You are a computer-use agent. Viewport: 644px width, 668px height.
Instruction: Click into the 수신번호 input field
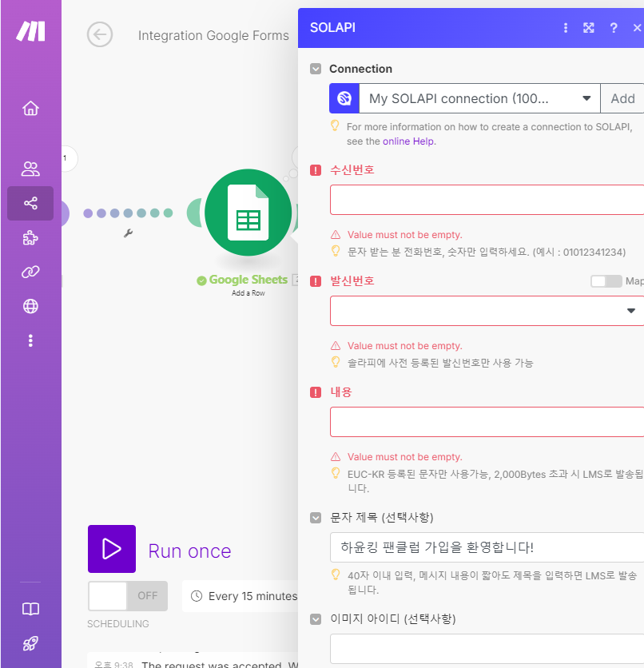click(487, 200)
